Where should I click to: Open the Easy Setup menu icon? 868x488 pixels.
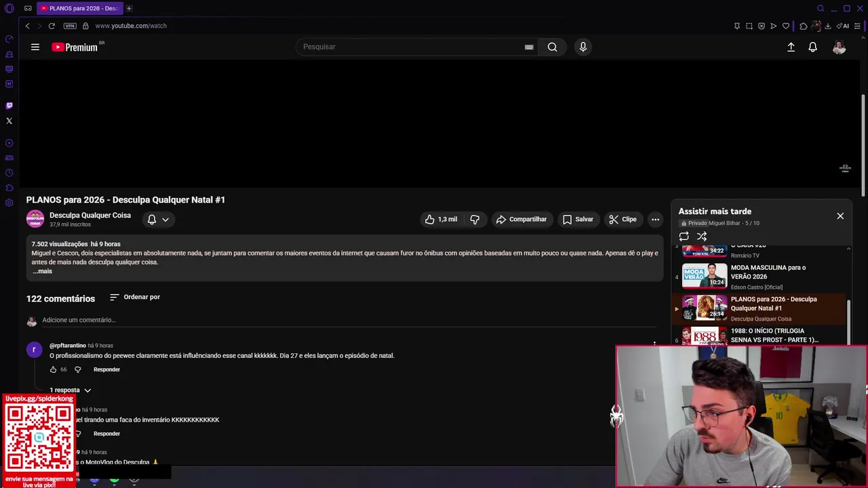[x=858, y=26]
